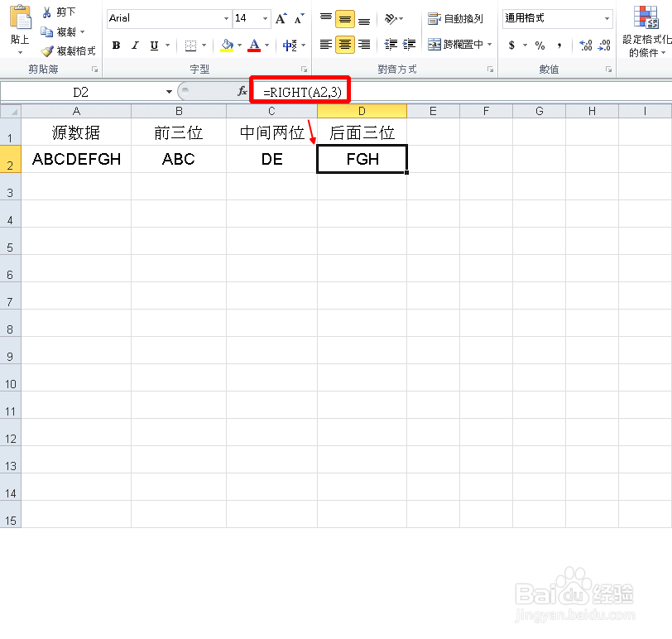Open the Arial font dropdown

225,17
